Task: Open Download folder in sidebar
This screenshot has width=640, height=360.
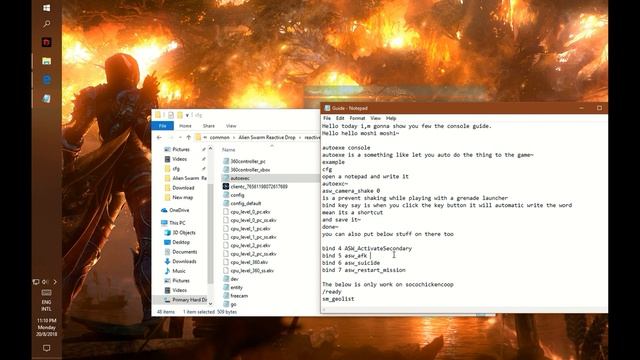Action: point(183,188)
